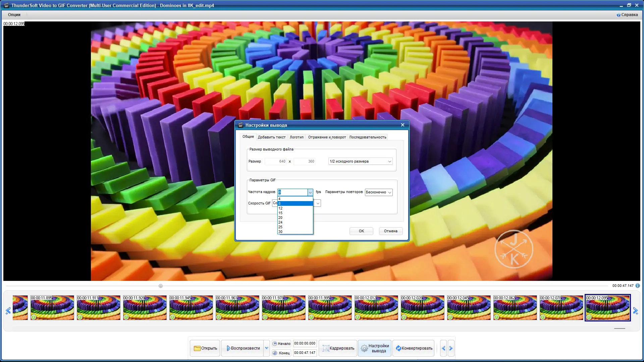Click the Отмена button
644x362 pixels.
[x=390, y=231]
